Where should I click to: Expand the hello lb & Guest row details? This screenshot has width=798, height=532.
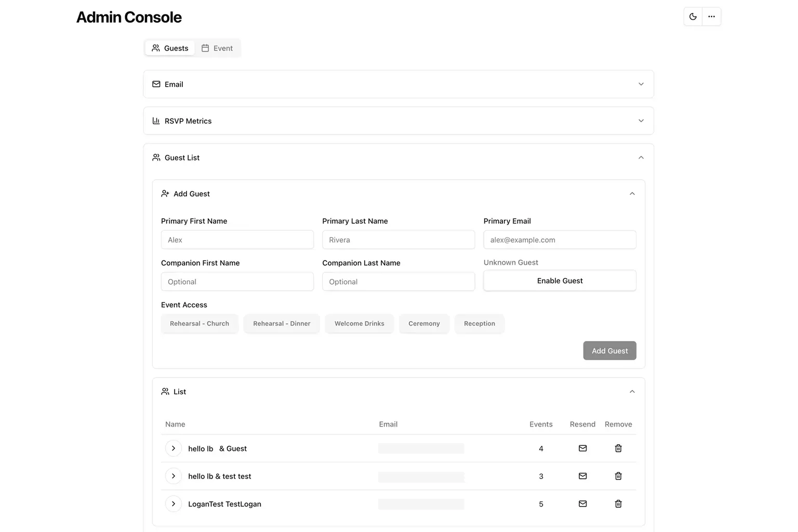pyautogui.click(x=174, y=448)
